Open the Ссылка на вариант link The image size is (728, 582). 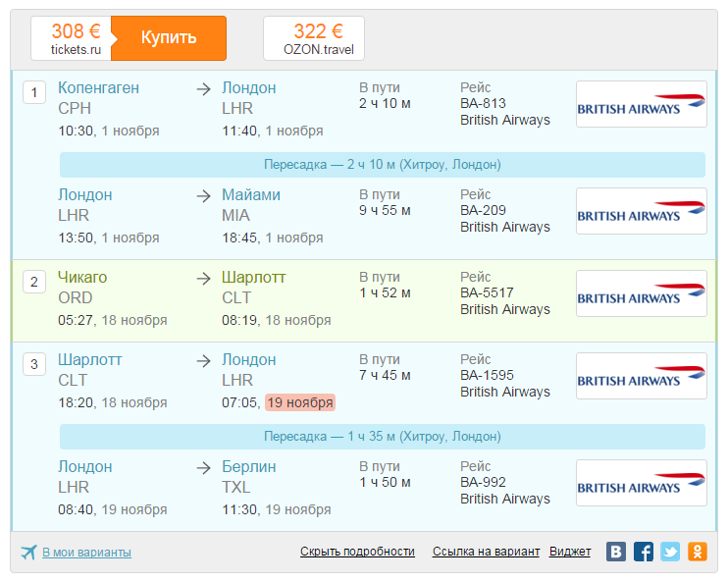coord(486,552)
